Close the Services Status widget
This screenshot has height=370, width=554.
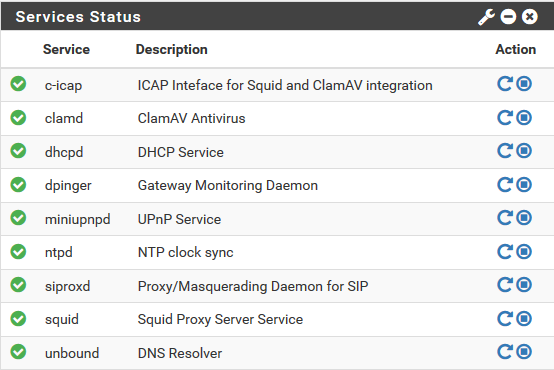coord(530,17)
